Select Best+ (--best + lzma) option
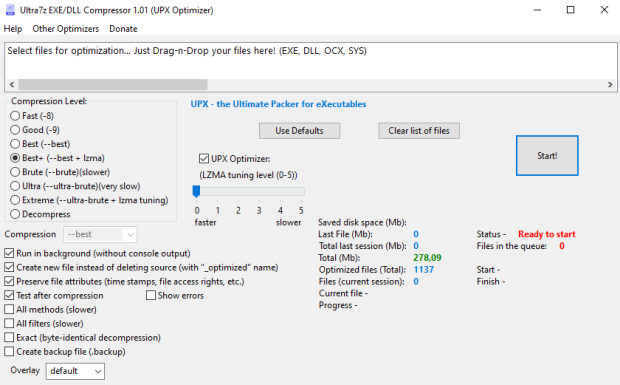 [57, 158]
